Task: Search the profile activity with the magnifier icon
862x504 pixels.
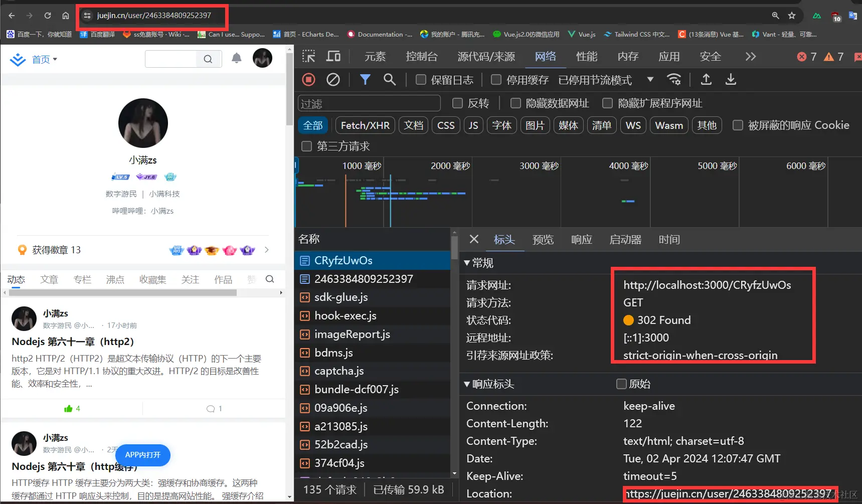Action: click(x=270, y=279)
